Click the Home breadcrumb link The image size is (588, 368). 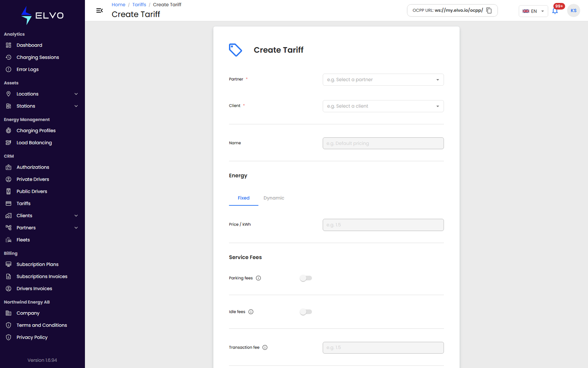pos(118,5)
